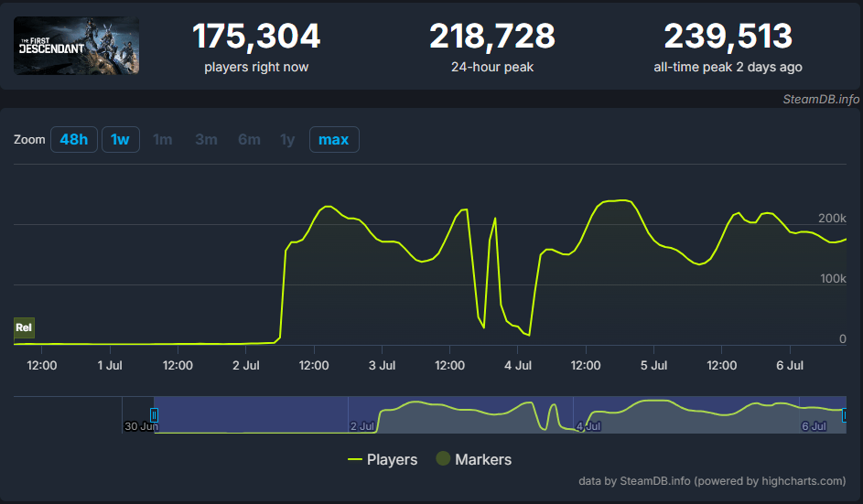The width and height of the screenshot is (863, 504).
Task: Click the 175,304 players right now stat
Action: pos(255,37)
